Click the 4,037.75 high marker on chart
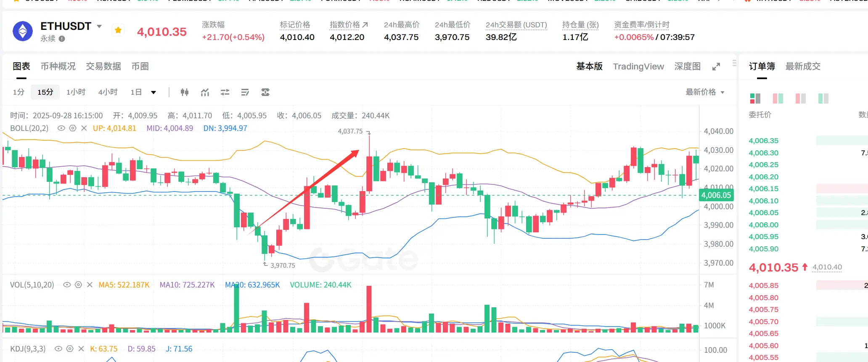868x362 pixels. 350,131
